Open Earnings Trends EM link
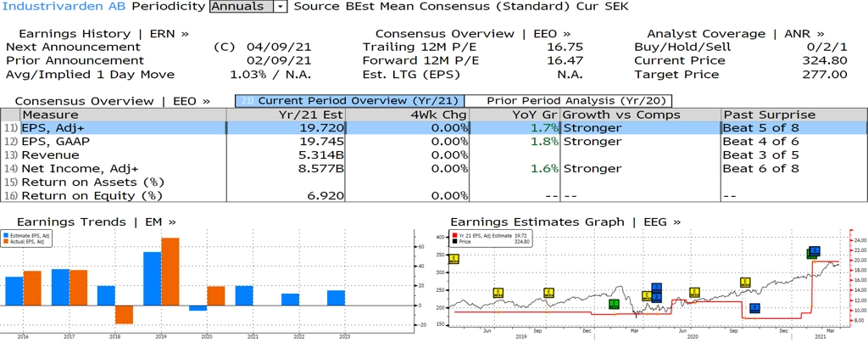The width and height of the screenshot is (868, 342). [97, 221]
